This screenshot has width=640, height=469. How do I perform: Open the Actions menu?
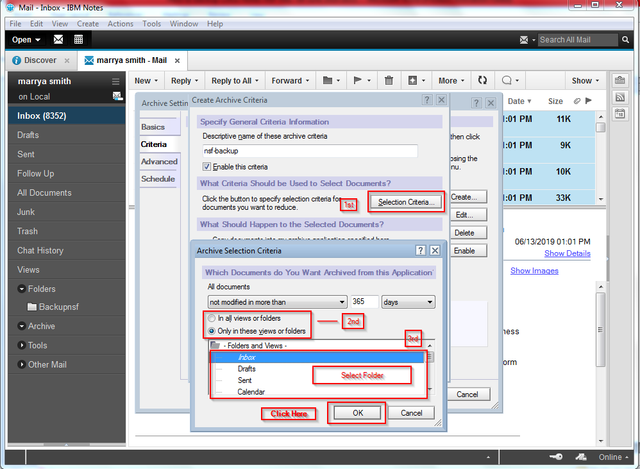120,22
